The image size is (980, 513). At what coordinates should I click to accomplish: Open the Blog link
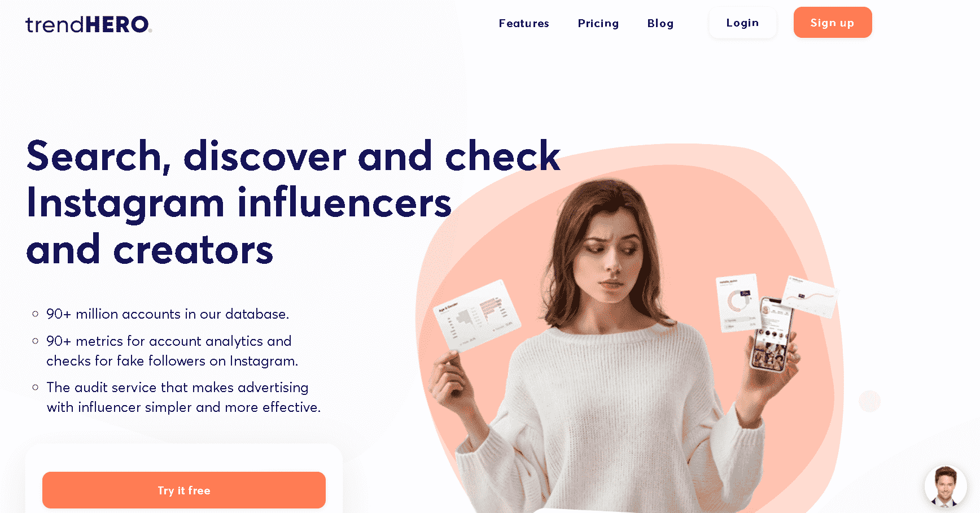click(x=660, y=23)
